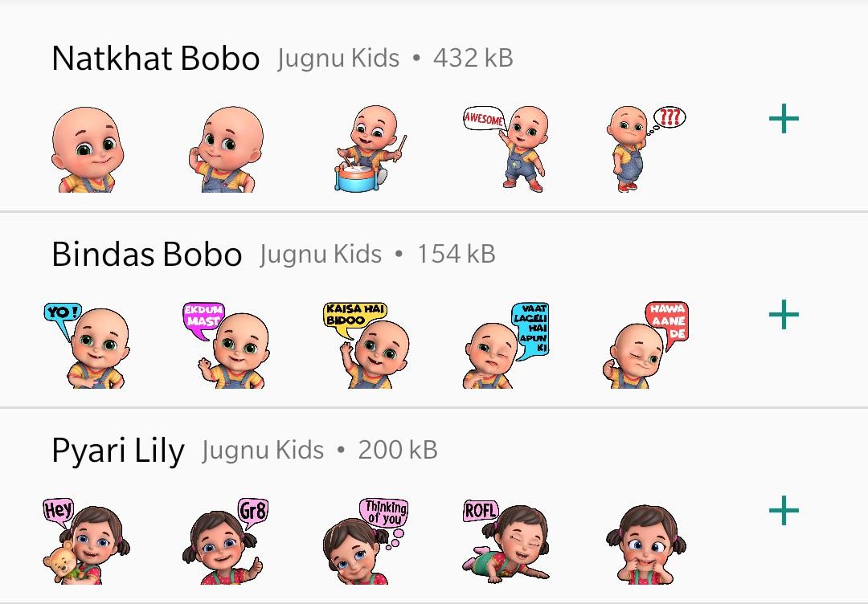Tap the Lily ROFL sticker

coord(506,541)
